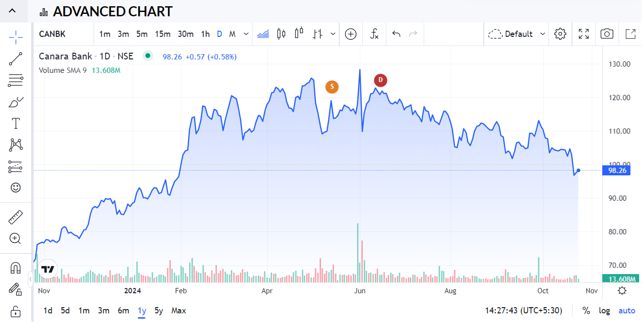Enter fullscreen mode
Viewport: 644px width, 322px height.
(x=584, y=34)
